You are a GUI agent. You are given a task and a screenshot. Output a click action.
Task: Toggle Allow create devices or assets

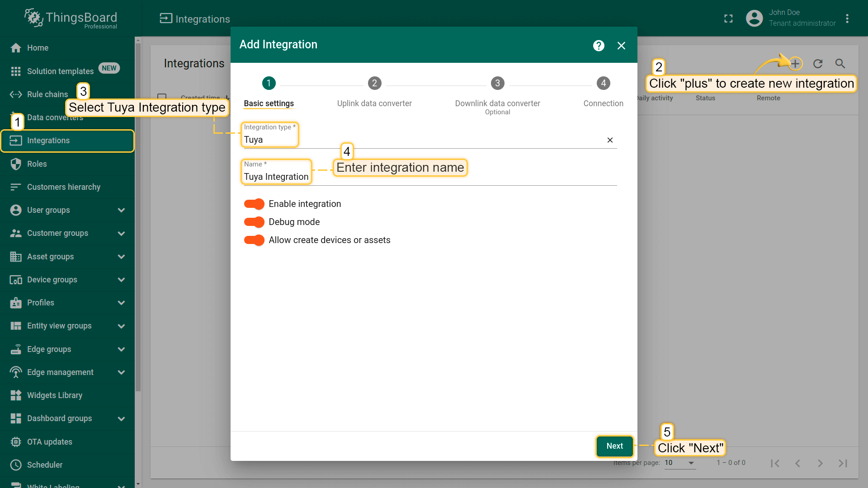click(x=254, y=240)
